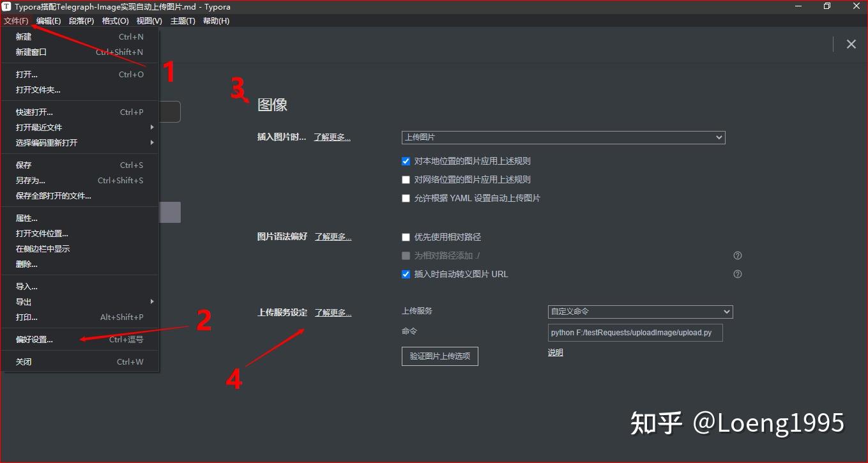
Task: Click the 验证图片上传选项 button
Action: [439, 356]
